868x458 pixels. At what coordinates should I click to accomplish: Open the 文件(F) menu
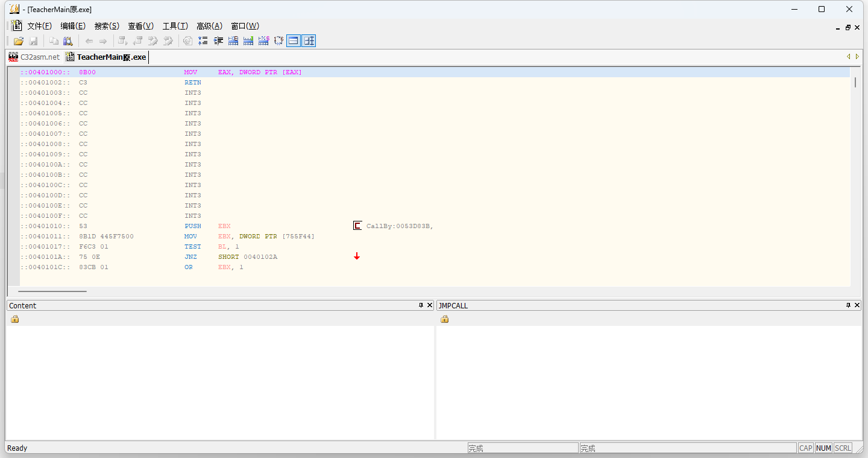[39, 26]
